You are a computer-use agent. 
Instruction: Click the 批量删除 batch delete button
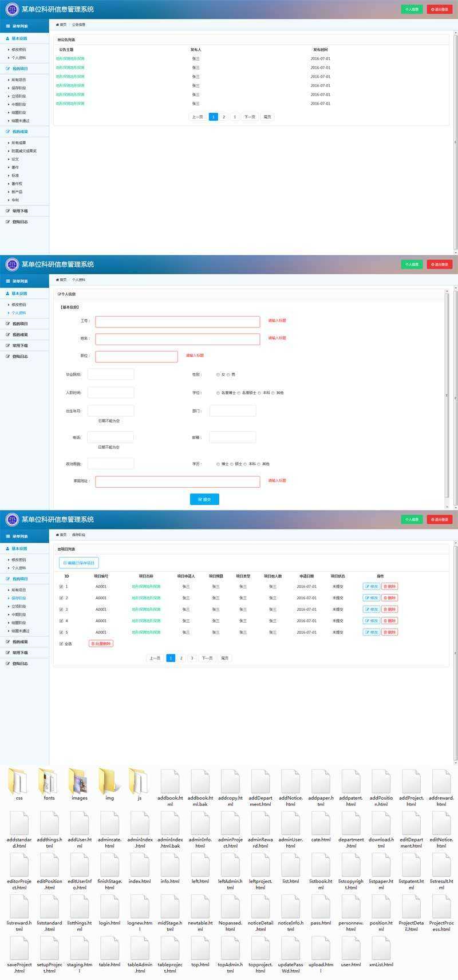point(101,643)
